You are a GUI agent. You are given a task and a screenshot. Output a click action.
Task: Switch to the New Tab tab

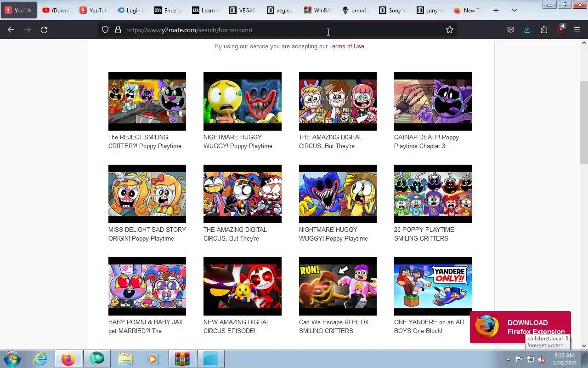[468, 10]
